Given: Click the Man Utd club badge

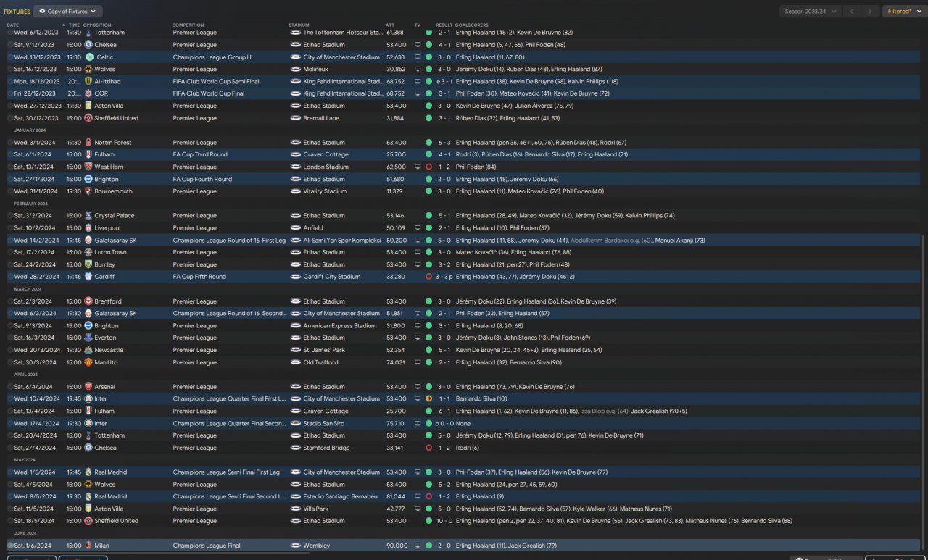Looking at the screenshot, I should (x=88, y=362).
